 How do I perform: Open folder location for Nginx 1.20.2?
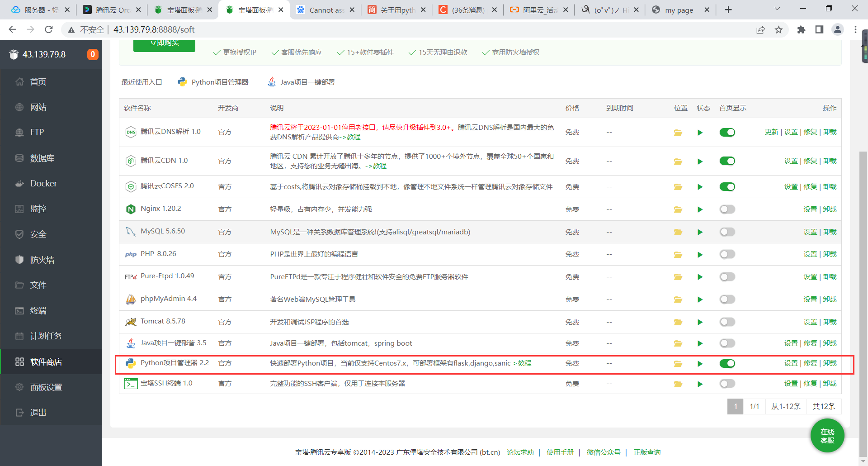click(678, 209)
